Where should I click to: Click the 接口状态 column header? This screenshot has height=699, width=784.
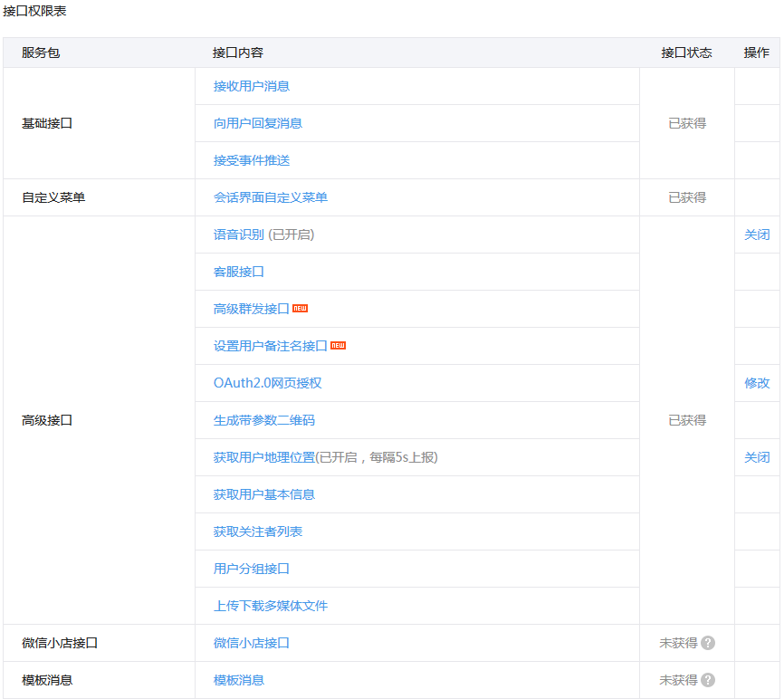click(686, 53)
